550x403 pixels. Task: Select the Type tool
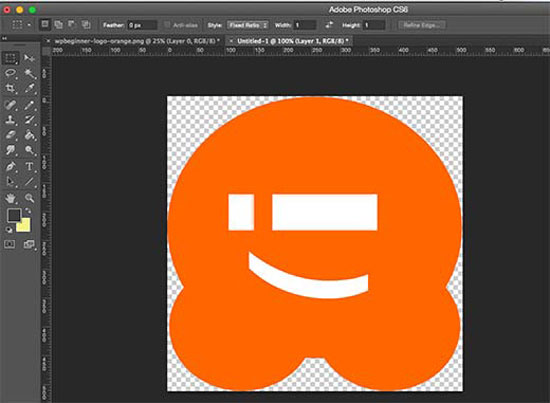pos(29,166)
